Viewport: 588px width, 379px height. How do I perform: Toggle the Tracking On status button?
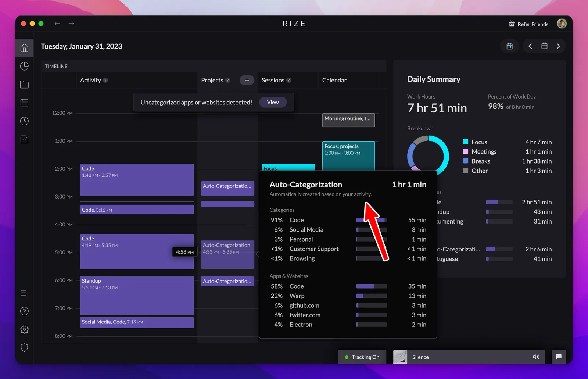[x=362, y=357]
